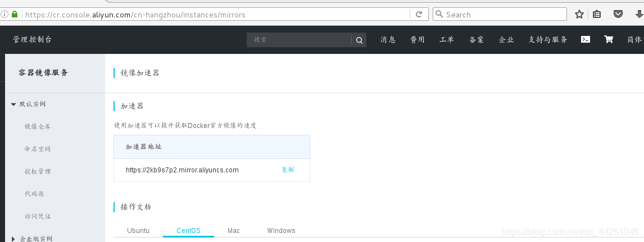Switch to the Mac docs tab

click(234, 231)
